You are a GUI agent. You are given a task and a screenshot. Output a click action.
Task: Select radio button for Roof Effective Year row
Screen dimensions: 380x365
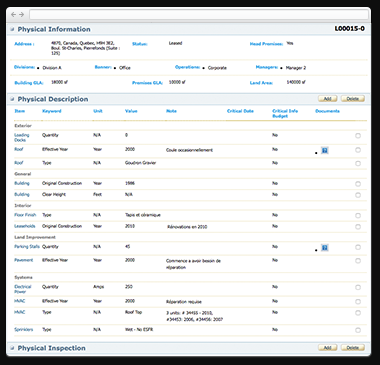click(x=358, y=150)
